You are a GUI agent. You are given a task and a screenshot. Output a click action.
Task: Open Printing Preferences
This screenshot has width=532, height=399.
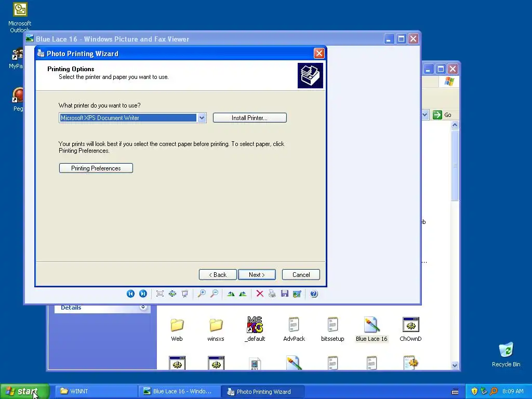pos(96,168)
